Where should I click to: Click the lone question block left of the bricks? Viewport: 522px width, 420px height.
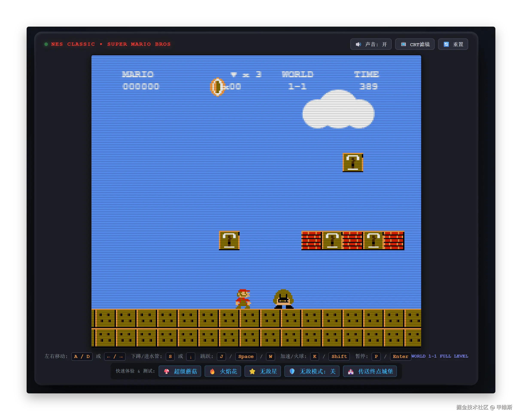(x=229, y=240)
